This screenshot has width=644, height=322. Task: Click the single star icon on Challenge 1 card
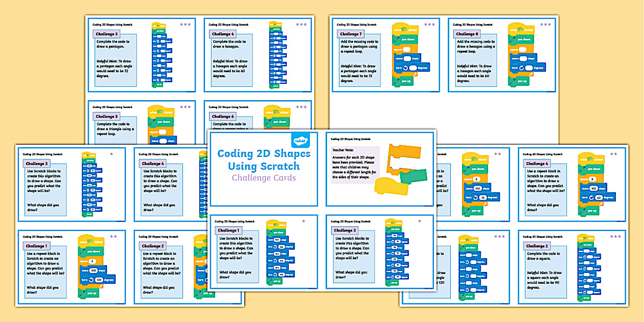click(303, 221)
